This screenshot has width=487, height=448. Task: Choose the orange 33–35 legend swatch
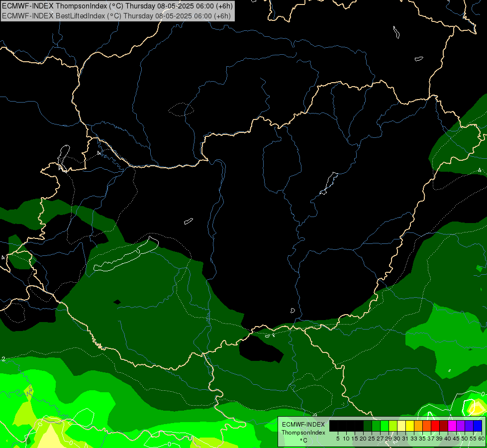pyautogui.click(x=418, y=426)
